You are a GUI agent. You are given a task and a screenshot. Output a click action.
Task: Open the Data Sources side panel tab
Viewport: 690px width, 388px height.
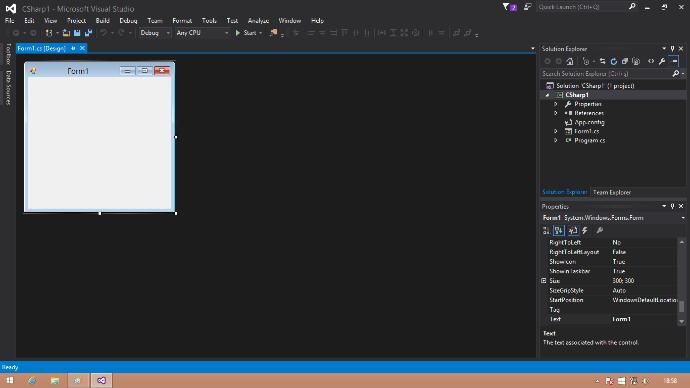(8, 88)
